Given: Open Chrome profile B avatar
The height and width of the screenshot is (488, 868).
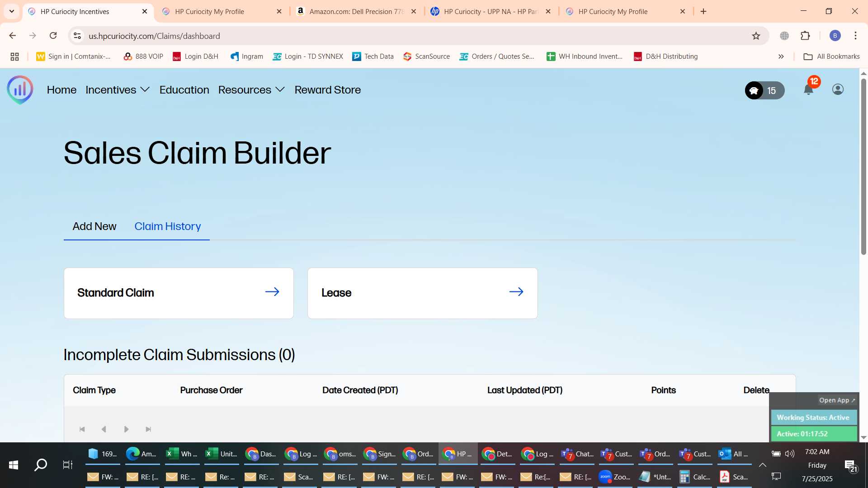Looking at the screenshot, I should [x=835, y=36].
